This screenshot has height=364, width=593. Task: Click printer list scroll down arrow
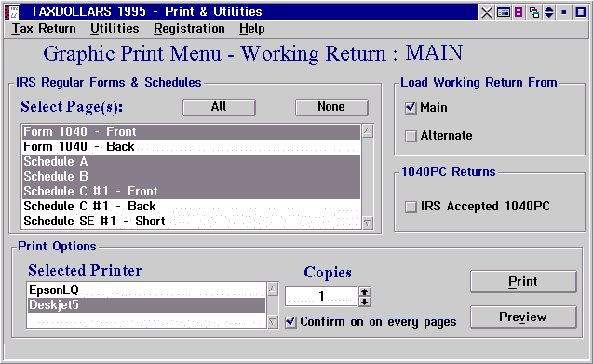tap(273, 321)
